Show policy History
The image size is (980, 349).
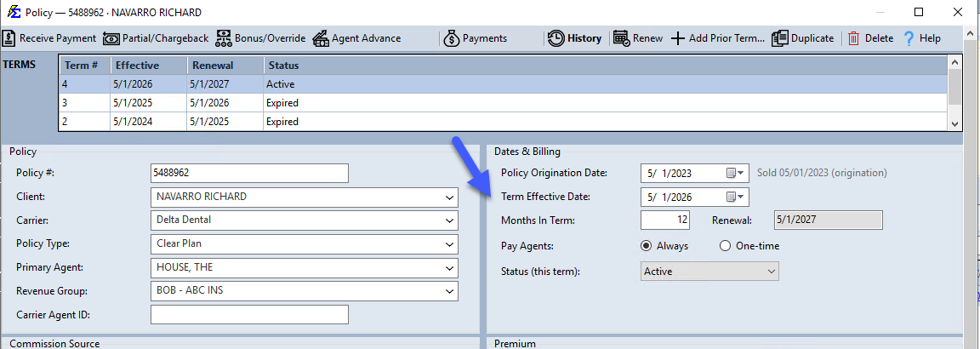(574, 38)
